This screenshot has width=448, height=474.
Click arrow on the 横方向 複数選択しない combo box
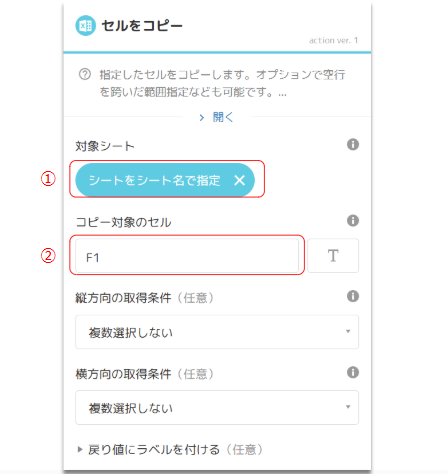point(348,407)
